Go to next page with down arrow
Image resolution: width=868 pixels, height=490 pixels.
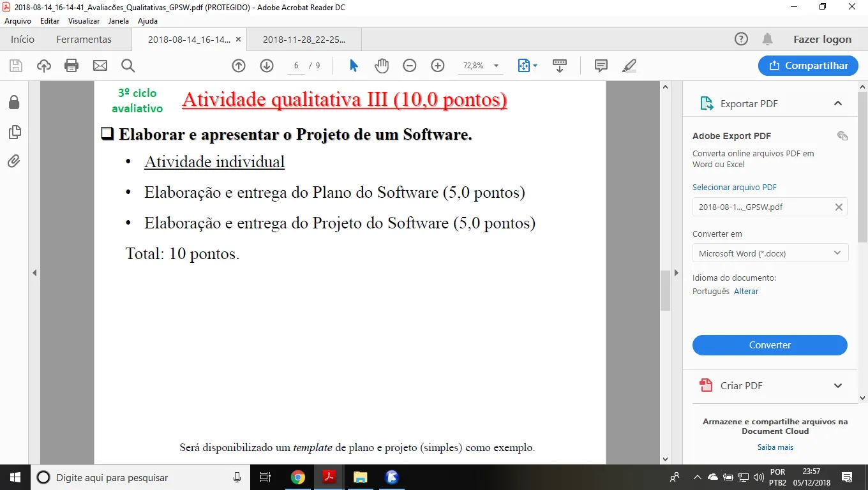[267, 66]
